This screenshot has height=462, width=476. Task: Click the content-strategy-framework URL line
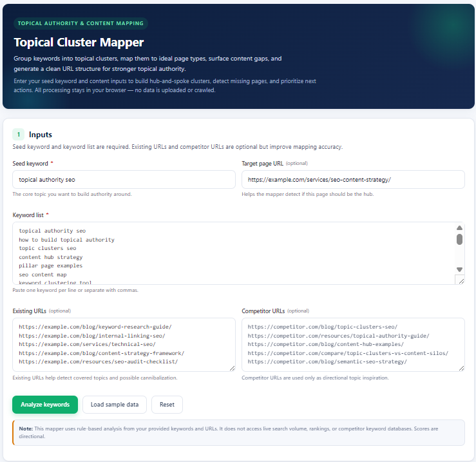pyautogui.click(x=101, y=353)
